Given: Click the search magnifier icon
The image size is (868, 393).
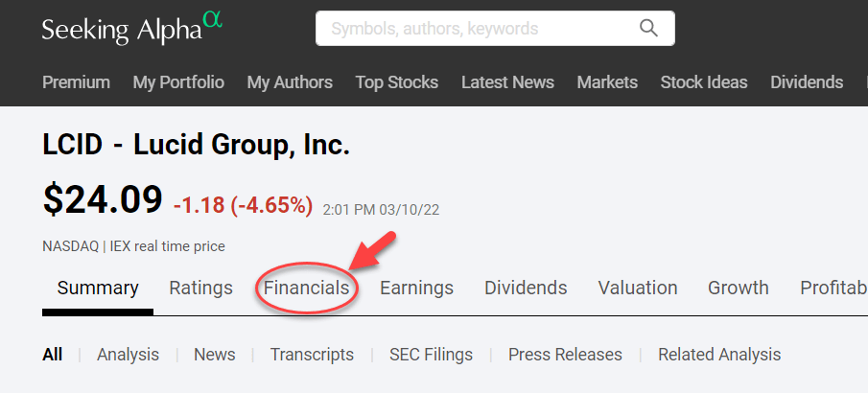Looking at the screenshot, I should pos(649,28).
